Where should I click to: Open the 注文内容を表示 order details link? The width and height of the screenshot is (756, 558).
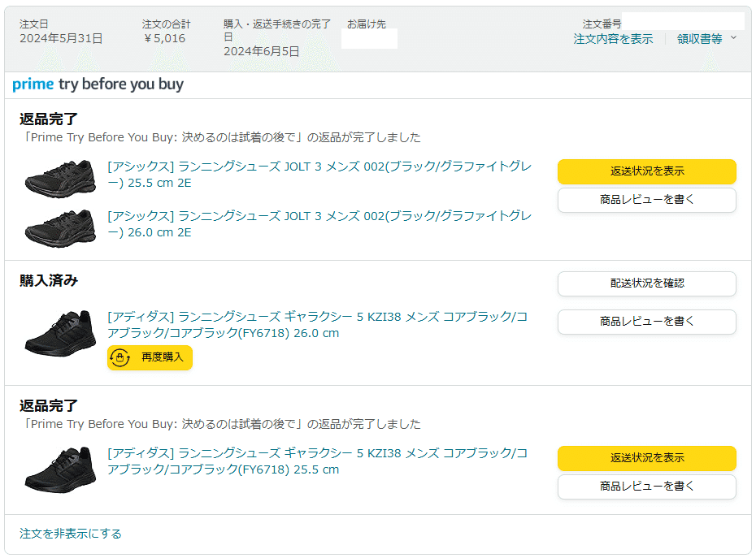[613, 38]
